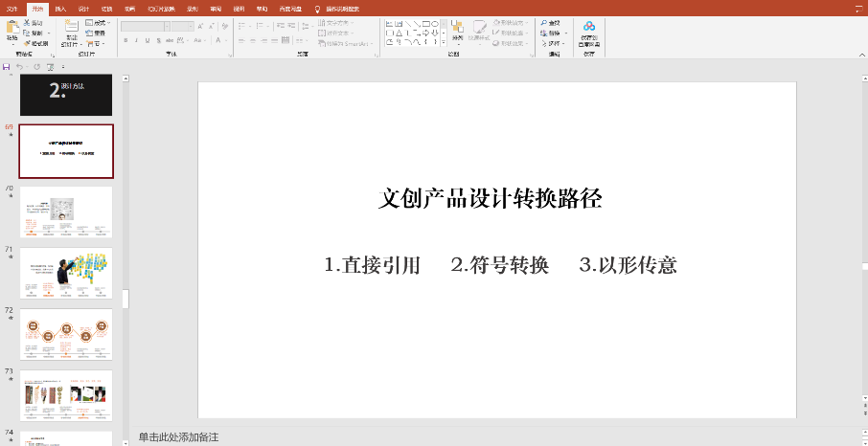
Task: Expand the shapes gallery more arrow
Action: [443, 43]
